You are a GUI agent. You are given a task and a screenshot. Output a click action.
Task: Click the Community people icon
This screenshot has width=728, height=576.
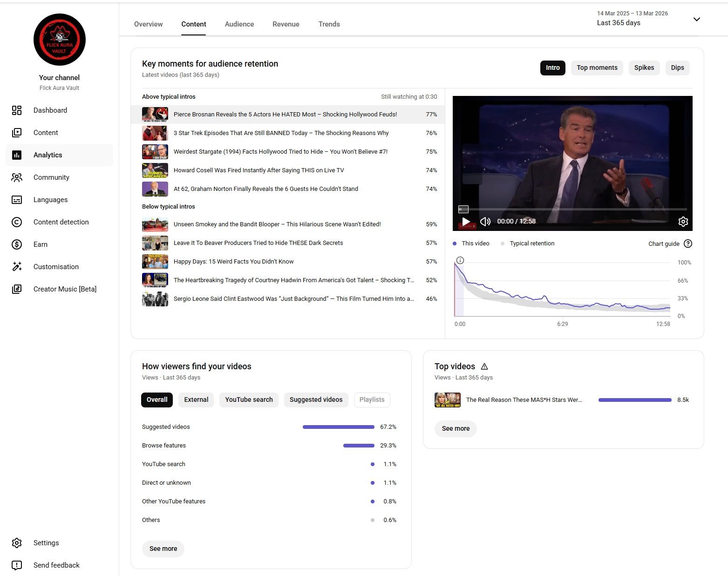click(x=17, y=177)
